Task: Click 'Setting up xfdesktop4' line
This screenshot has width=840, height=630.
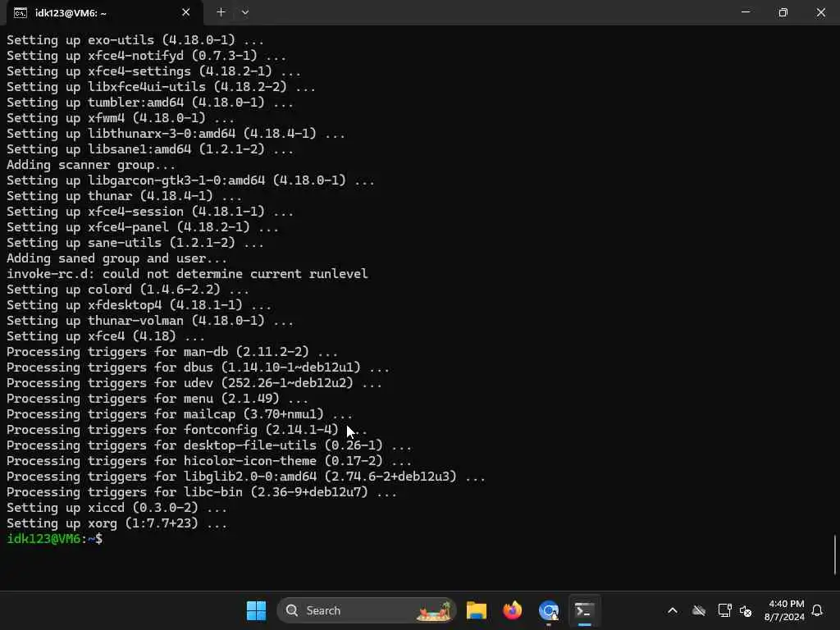Action: (139, 305)
